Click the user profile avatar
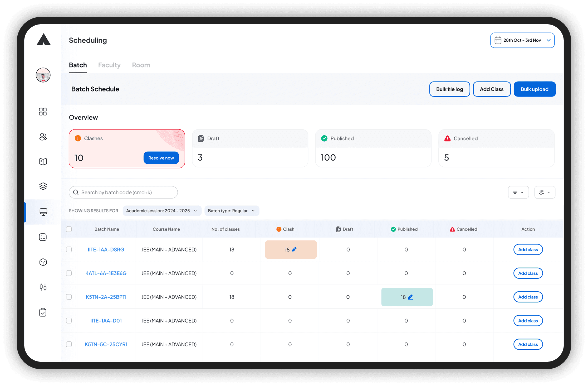The height and width of the screenshot is (386, 588). (43, 75)
